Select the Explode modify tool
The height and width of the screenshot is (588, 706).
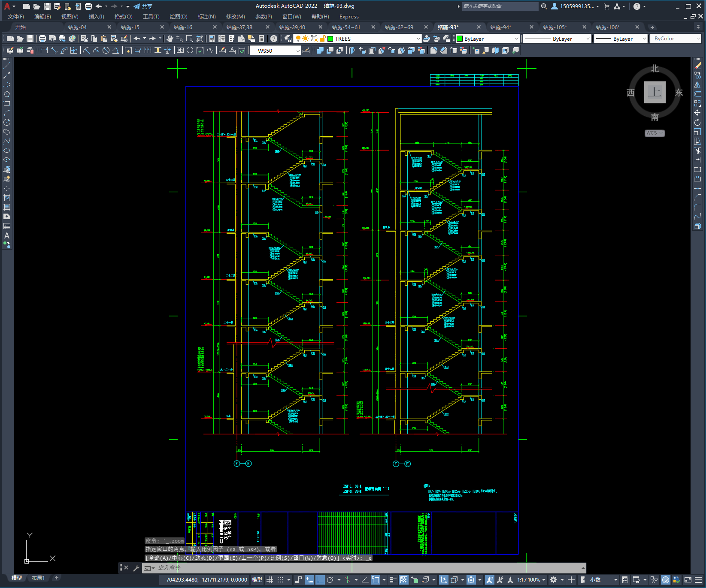pyautogui.click(x=697, y=226)
